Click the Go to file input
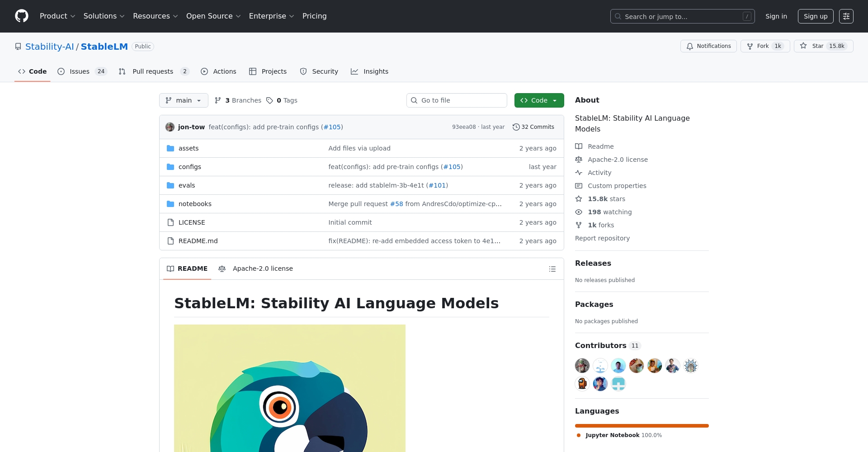The image size is (868, 452). click(457, 100)
